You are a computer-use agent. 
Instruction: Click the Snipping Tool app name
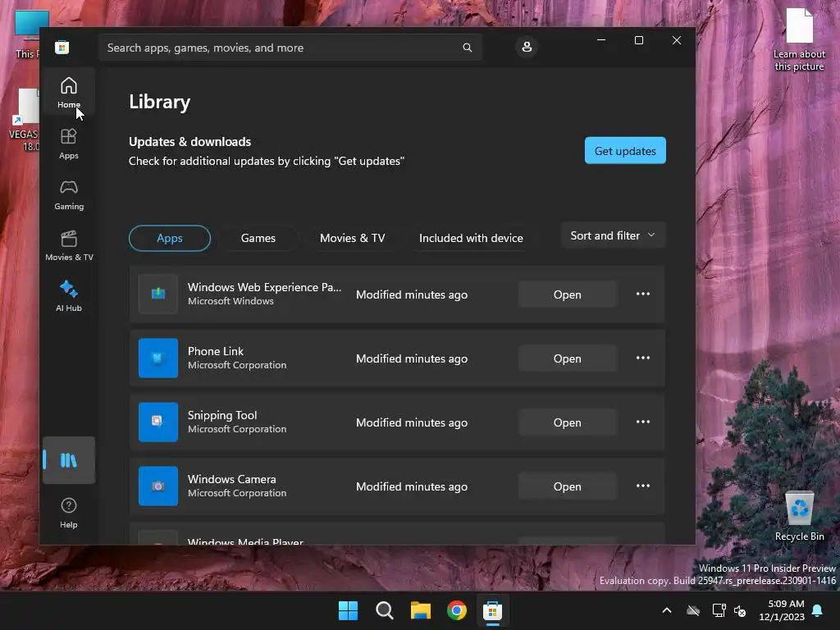pos(222,415)
